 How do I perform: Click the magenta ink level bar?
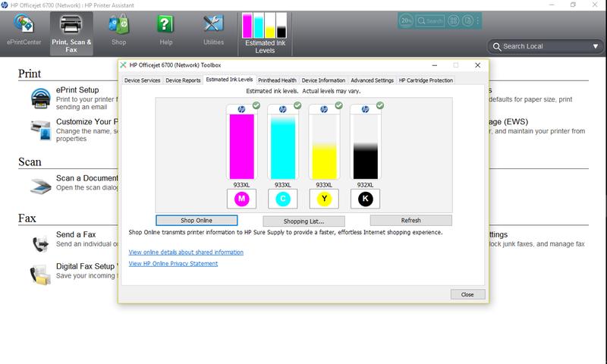click(x=241, y=146)
